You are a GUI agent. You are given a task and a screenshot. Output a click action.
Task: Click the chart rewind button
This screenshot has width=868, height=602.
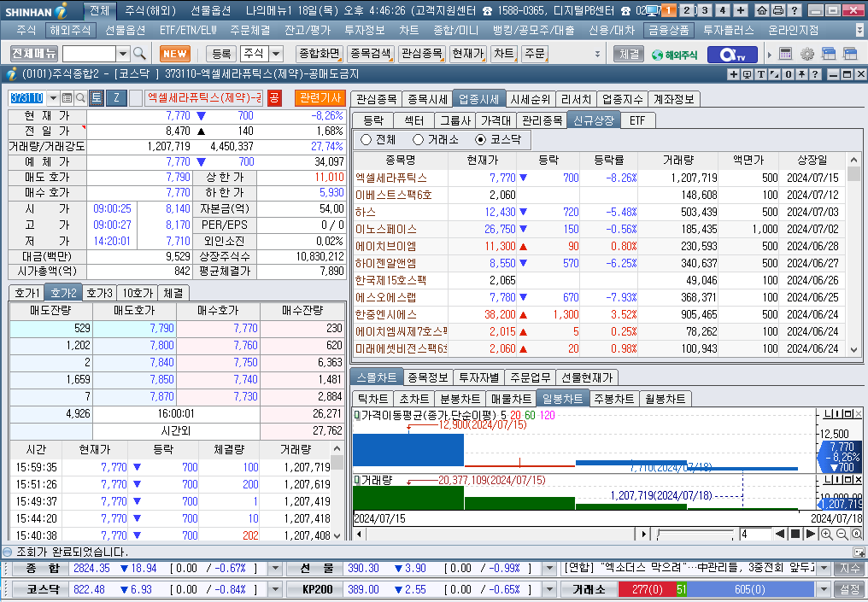tap(780, 534)
